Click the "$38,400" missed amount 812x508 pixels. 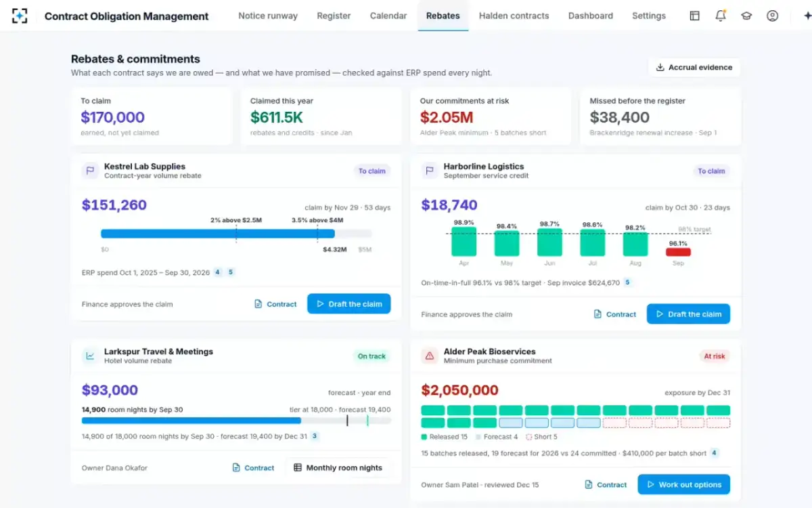click(x=620, y=117)
